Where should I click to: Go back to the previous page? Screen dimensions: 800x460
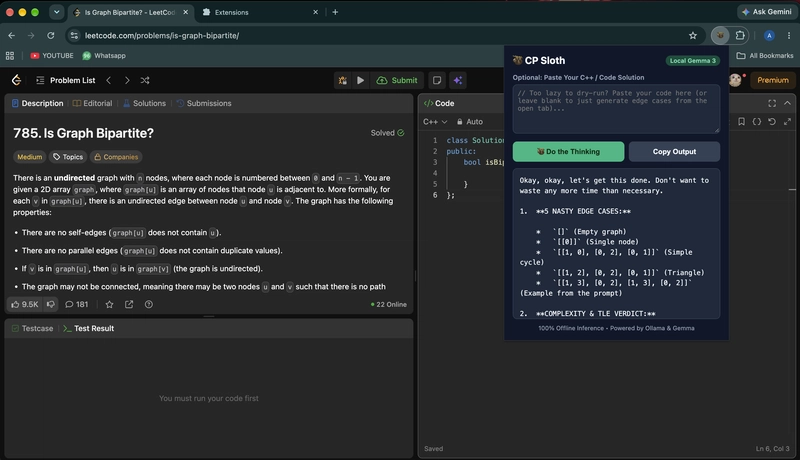(x=11, y=35)
